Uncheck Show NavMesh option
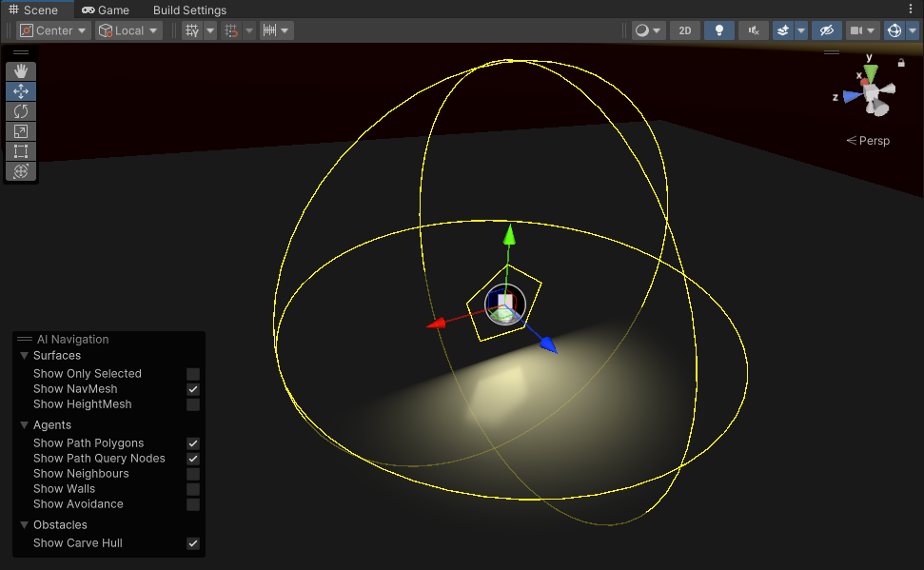Screen dimensions: 924x570 coord(193,389)
